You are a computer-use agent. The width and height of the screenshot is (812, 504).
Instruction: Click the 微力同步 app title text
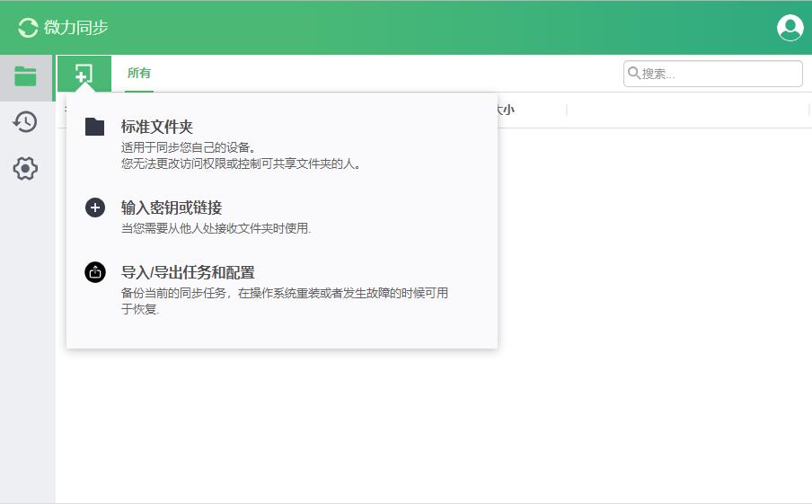(x=76, y=28)
